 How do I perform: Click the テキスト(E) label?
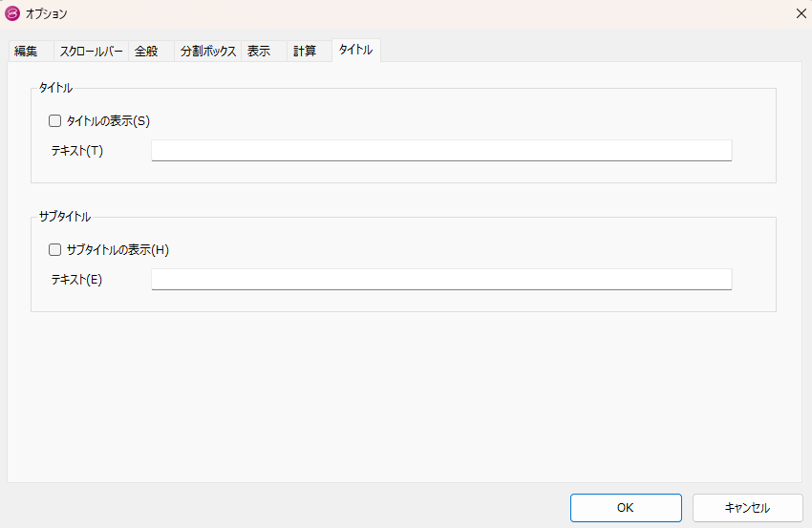(x=76, y=280)
